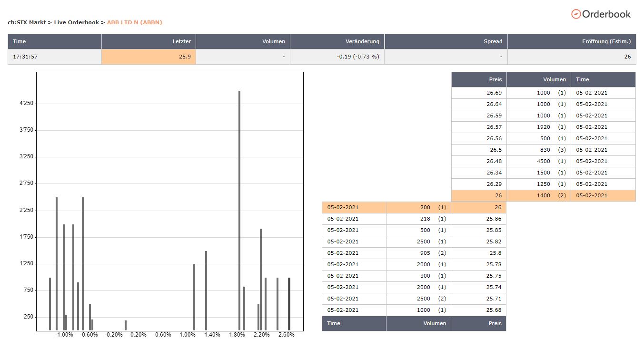This screenshot has height=348, width=644.
Task: Select the highlighted 25.9 last price cell
Action: coord(149,57)
